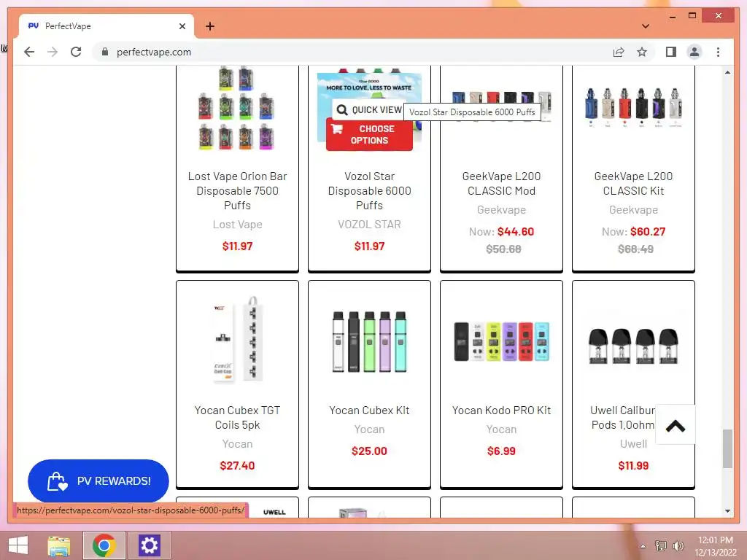747x560 pixels.
Task: Open Settings gear app in taskbar
Action: (x=149, y=545)
